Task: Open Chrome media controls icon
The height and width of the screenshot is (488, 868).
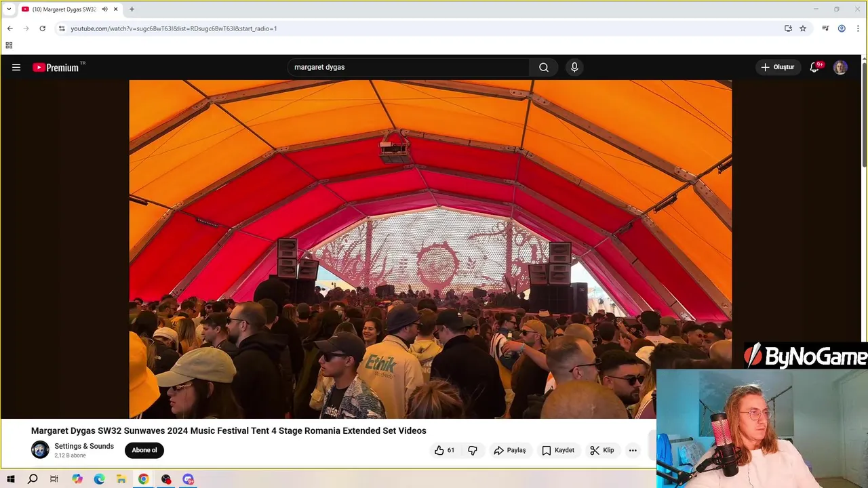Action: click(825, 28)
